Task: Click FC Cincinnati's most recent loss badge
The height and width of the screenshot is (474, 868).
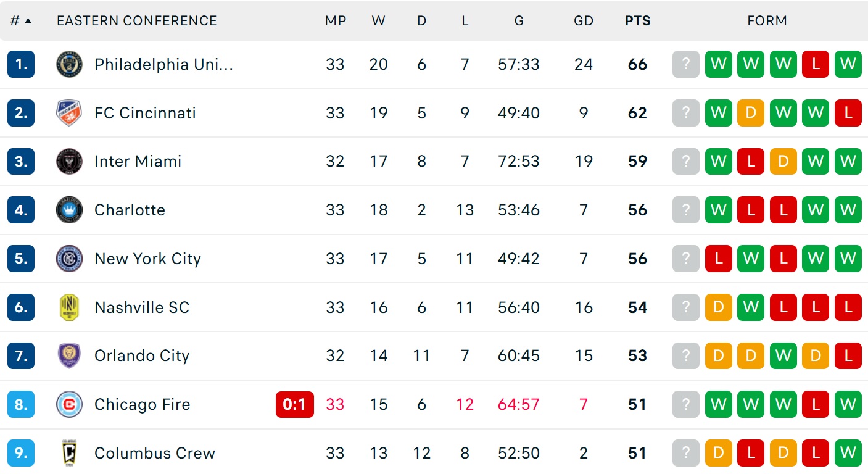Action: pos(848,113)
